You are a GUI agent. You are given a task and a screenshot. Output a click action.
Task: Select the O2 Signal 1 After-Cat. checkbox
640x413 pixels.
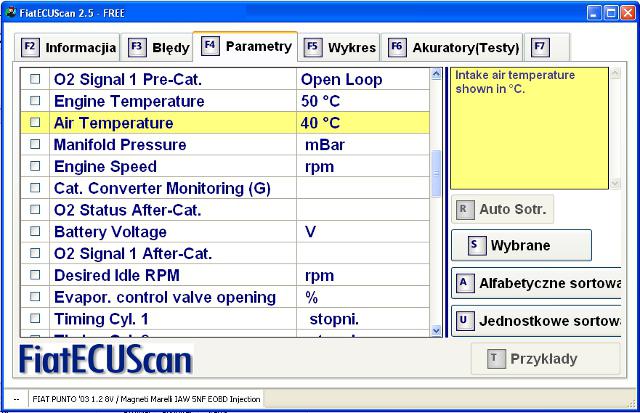(35, 253)
